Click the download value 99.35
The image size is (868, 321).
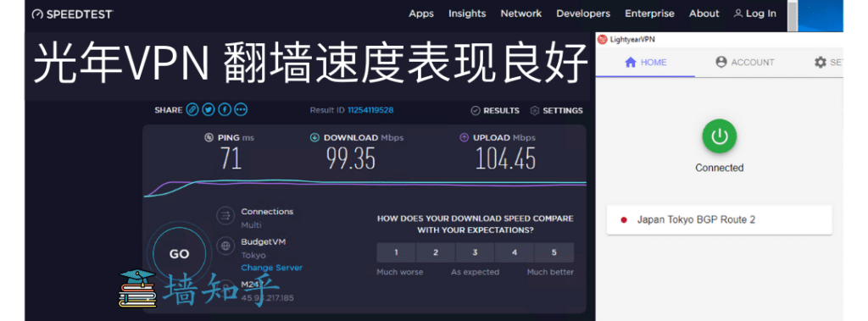350,159
